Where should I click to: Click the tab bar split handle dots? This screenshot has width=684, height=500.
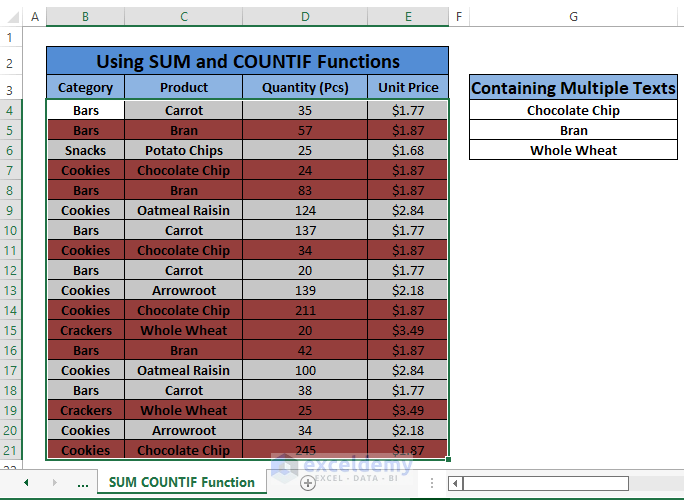click(431, 483)
